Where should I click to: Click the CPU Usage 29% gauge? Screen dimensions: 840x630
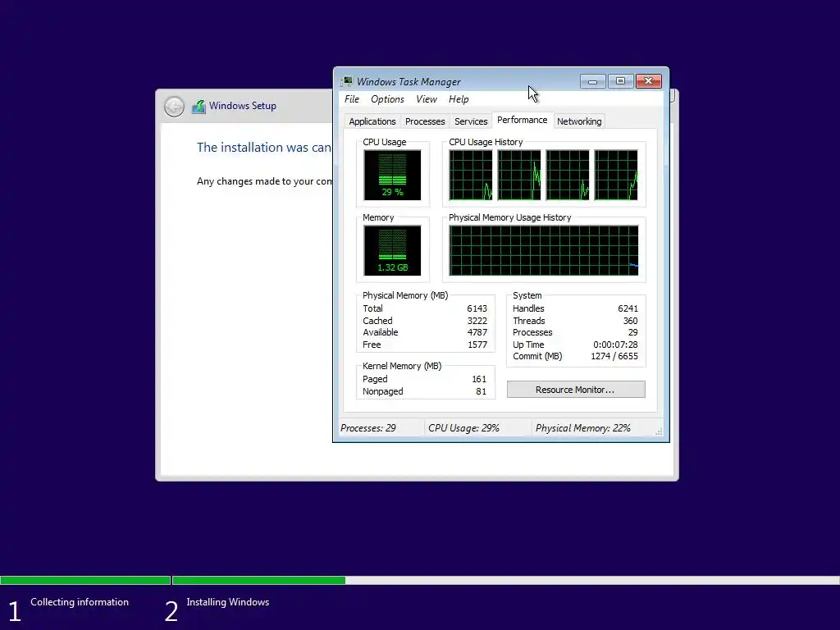coord(392,176)
